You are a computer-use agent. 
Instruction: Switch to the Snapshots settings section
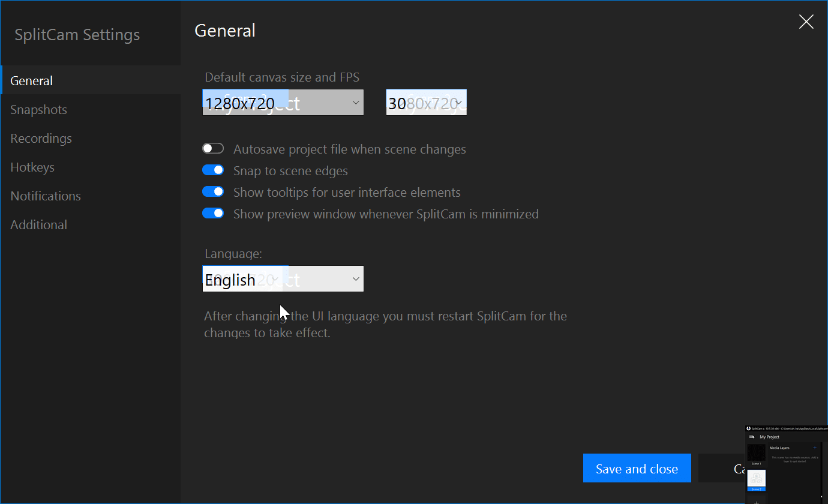(x=38, y=109)
